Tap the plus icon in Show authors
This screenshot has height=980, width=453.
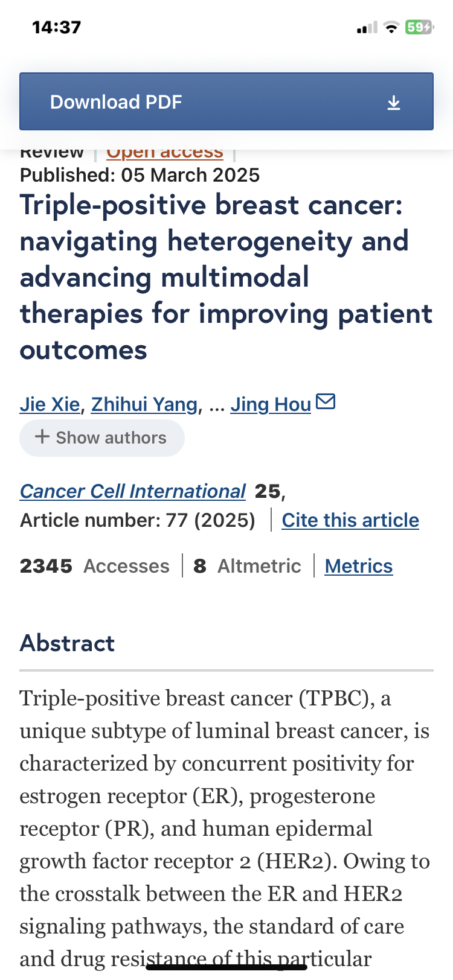(x=42, y=437)
